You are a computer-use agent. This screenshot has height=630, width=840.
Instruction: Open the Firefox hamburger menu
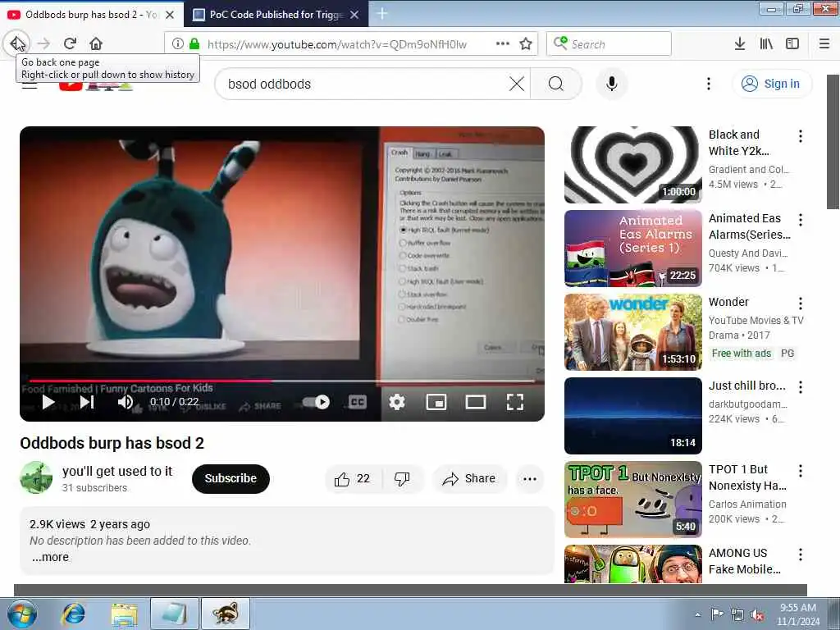point(824,44)
